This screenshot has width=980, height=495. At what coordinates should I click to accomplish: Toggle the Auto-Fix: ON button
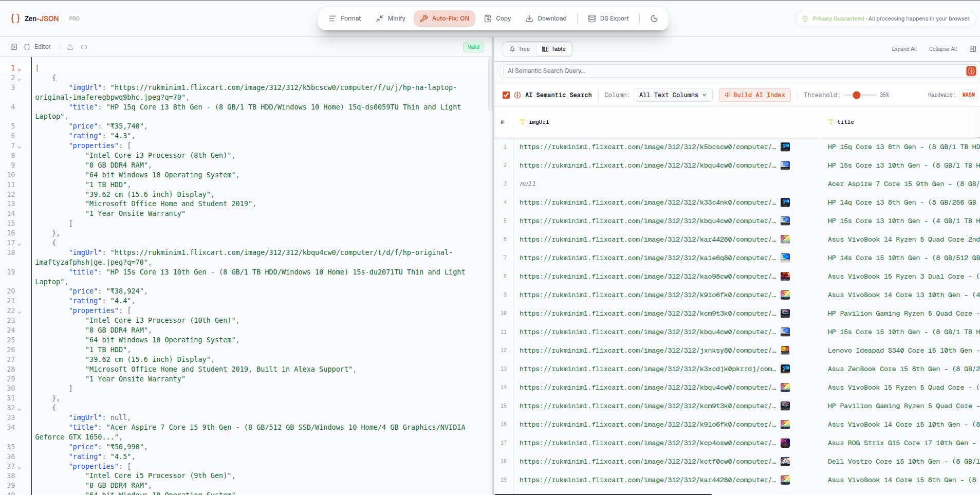click(x=445, y=19)
